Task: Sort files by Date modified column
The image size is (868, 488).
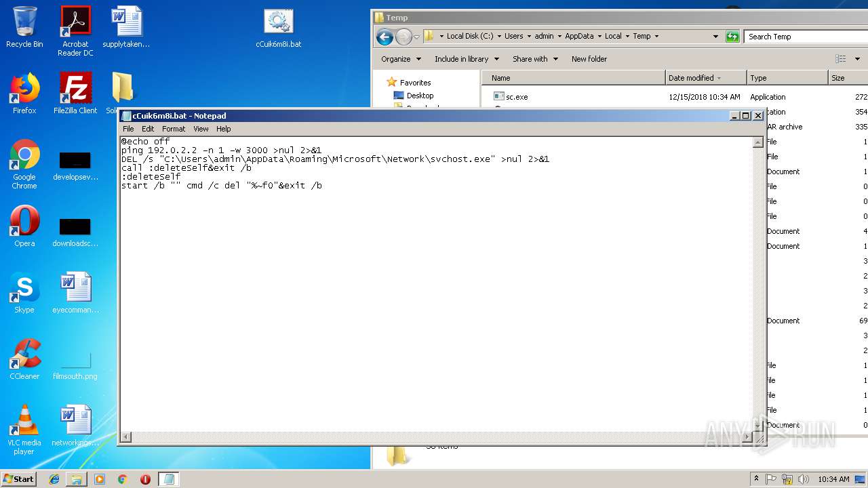Action: point(706,78)
